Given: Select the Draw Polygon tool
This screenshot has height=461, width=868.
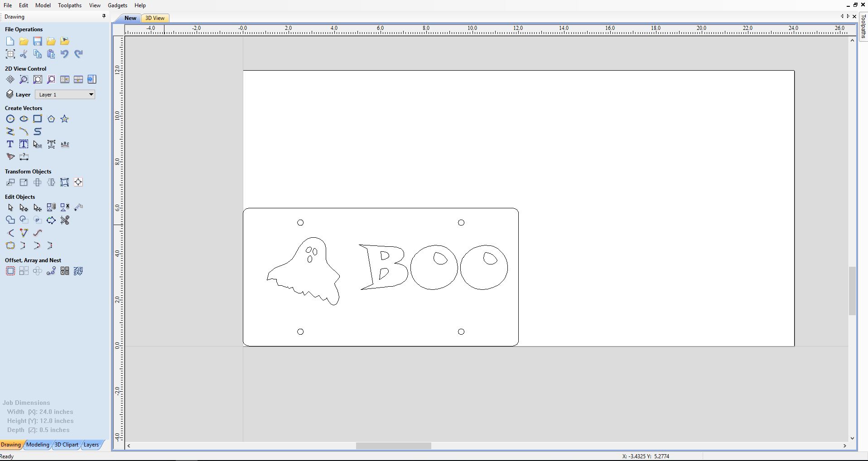Looking at the screenshot, I should coord(51,119).
